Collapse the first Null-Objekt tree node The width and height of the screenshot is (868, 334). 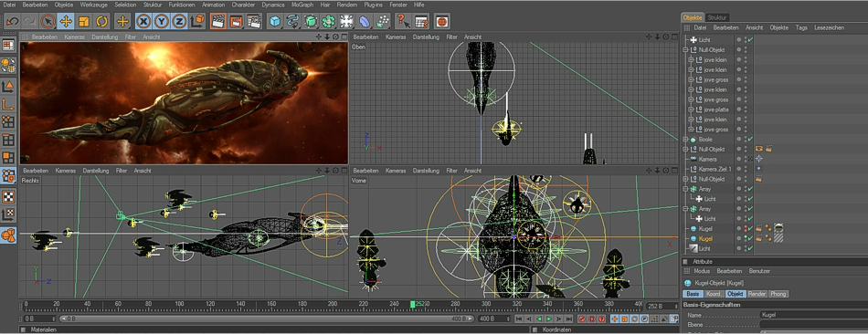coord(685,50)
